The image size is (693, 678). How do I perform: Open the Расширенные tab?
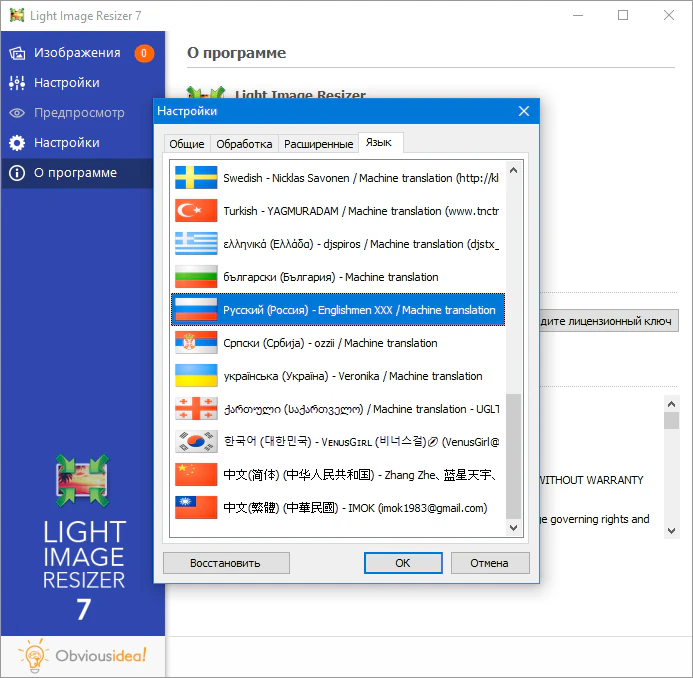coord(318,144)
